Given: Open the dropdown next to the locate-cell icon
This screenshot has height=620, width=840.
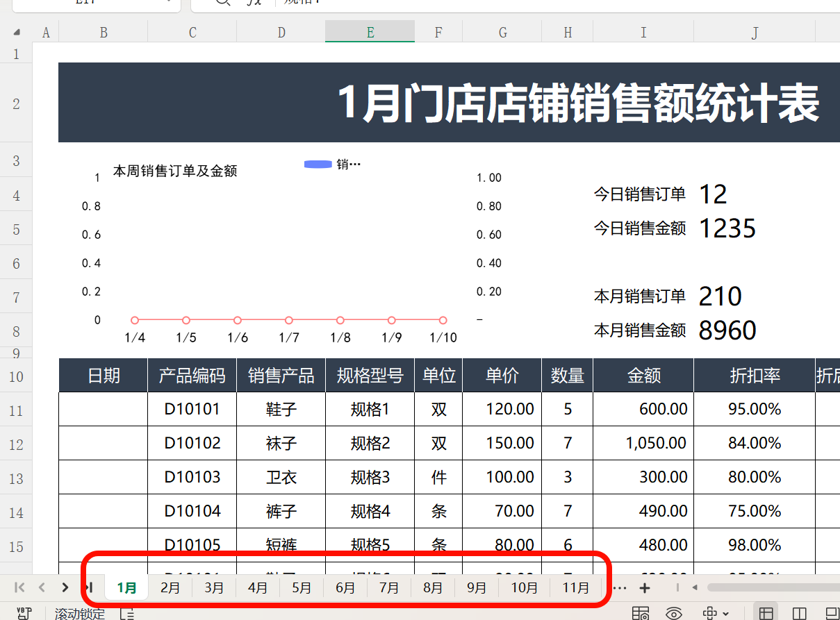Looking at the screenshot, I should [724, 613].
